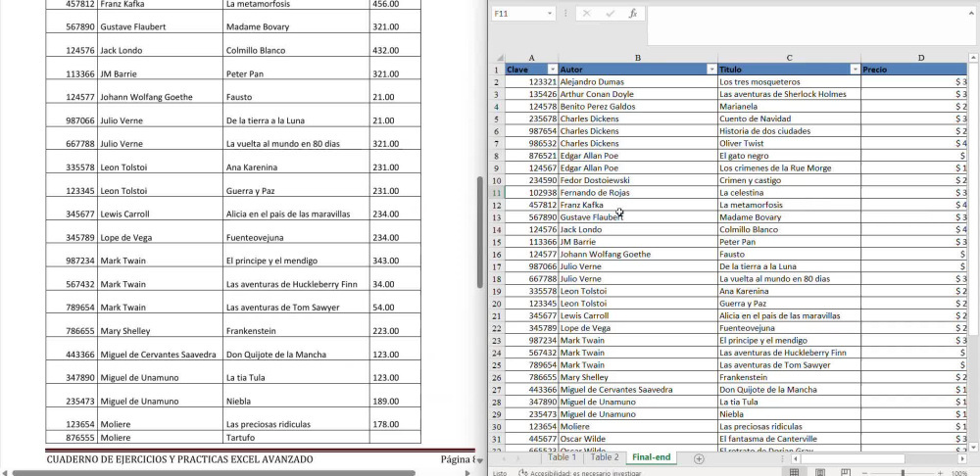980x476 pixels.
Task: Click Excel horizontal scrollbar right arrow
Action: pyautogui.click(x=962, y=458)
